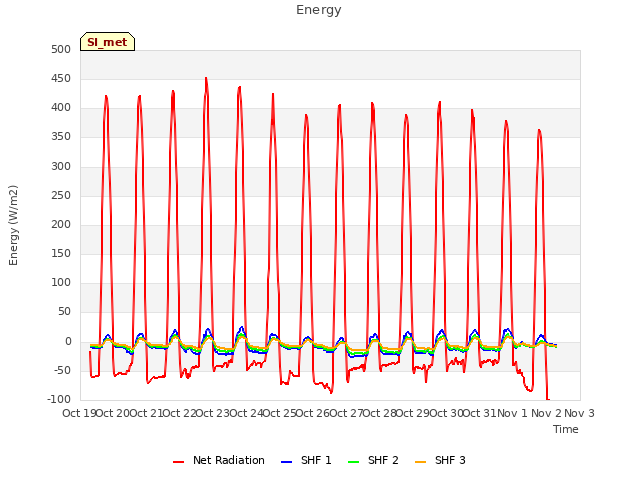Click the Time axis label
The width and height of the screenshot is (640, 480).
click(x=566, y=429)
